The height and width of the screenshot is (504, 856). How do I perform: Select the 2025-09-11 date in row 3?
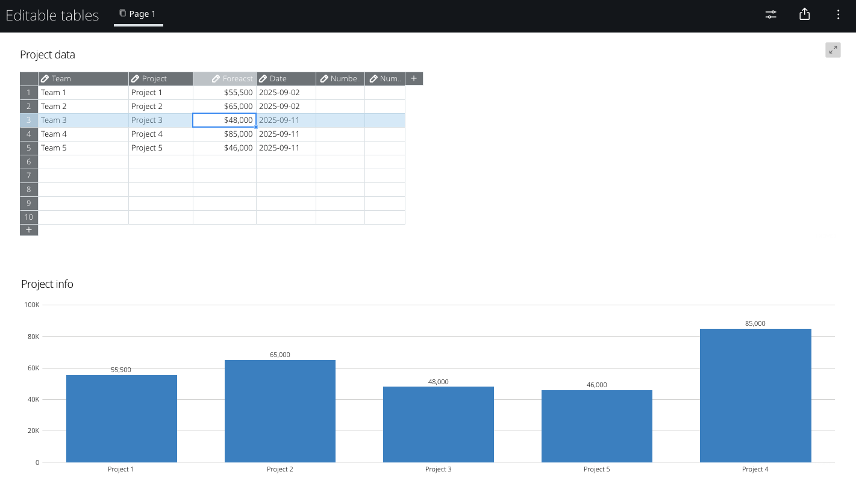pyautogui.click(x=286, y=120)
